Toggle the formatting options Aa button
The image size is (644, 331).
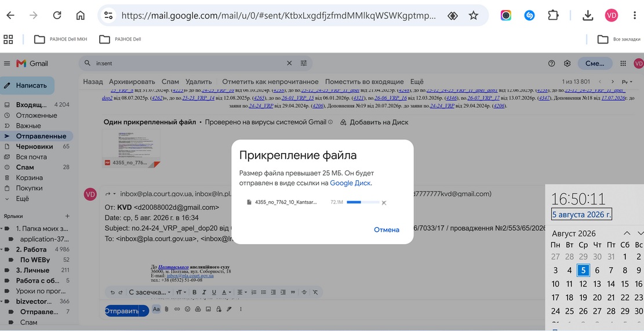[156, 309]
